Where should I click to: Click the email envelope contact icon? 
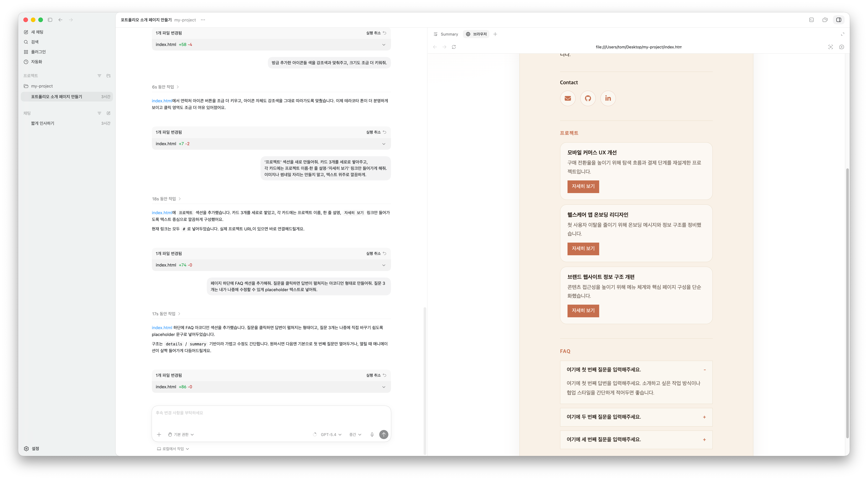pos(568,98)
